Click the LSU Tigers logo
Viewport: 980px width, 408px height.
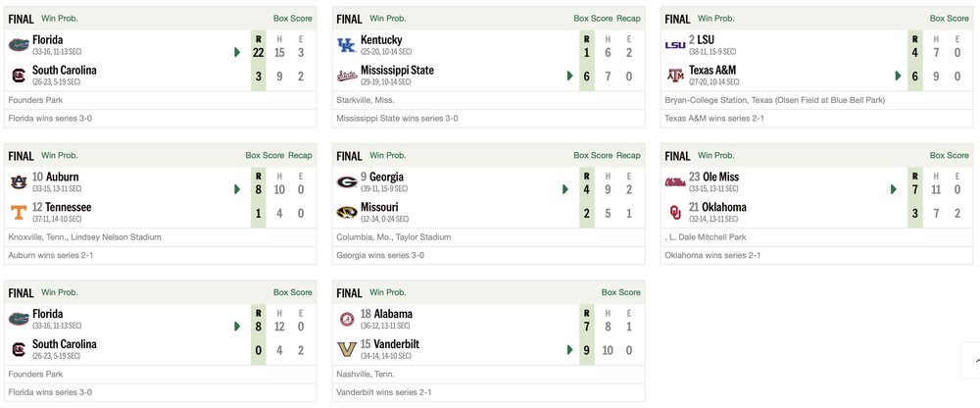pos(675,45)
